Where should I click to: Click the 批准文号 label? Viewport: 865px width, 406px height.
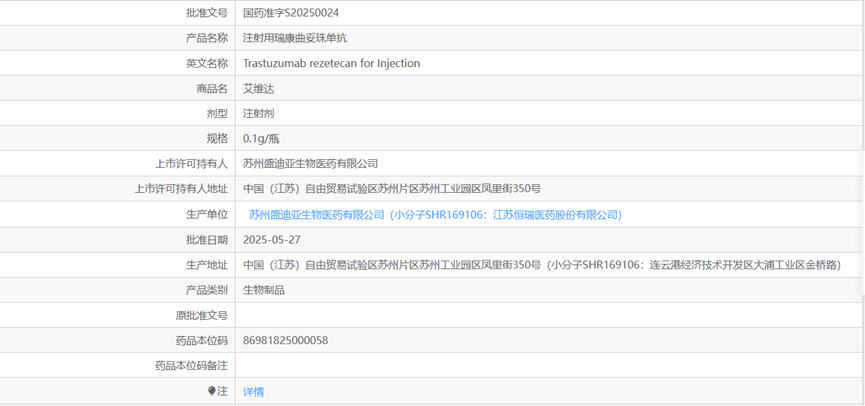click(x=207, y=13)
